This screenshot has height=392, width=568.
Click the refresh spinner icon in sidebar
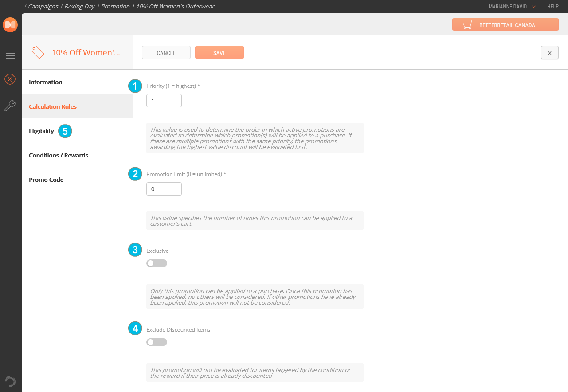coord(10,381)
